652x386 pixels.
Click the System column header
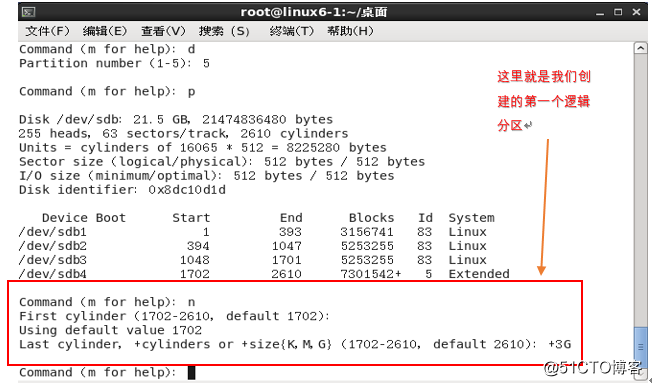[x=472, y=218]
